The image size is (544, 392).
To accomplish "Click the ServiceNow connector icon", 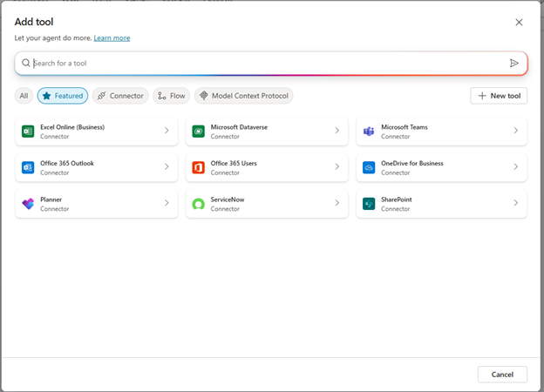I will (199, 204).
